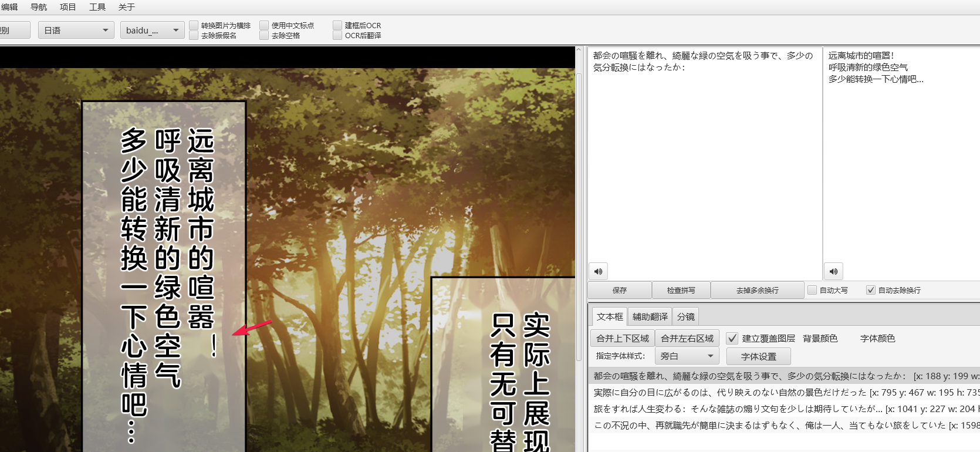Viewport: 980px width, 452px height.
Task: Select list row starting 旅をすれば人生変わる
Action: 785,409
